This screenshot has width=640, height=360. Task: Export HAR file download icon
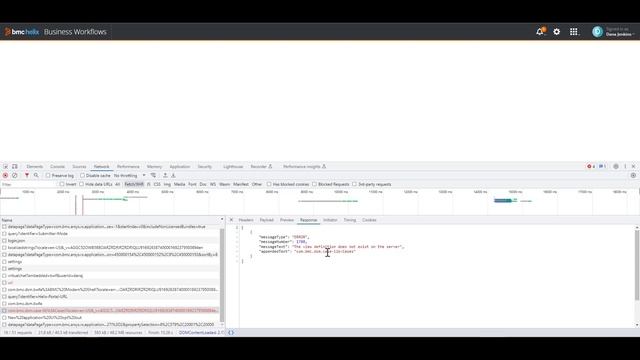coord(173,176)
